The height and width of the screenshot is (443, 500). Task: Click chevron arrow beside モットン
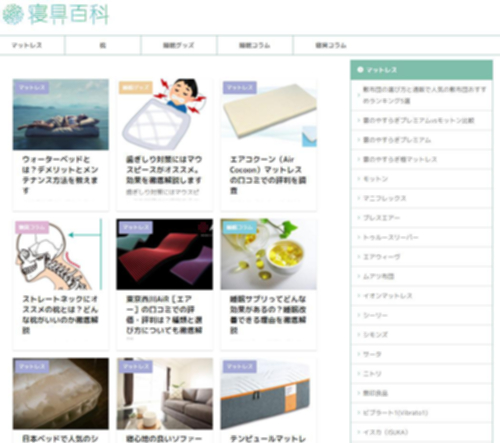(359, 179)
